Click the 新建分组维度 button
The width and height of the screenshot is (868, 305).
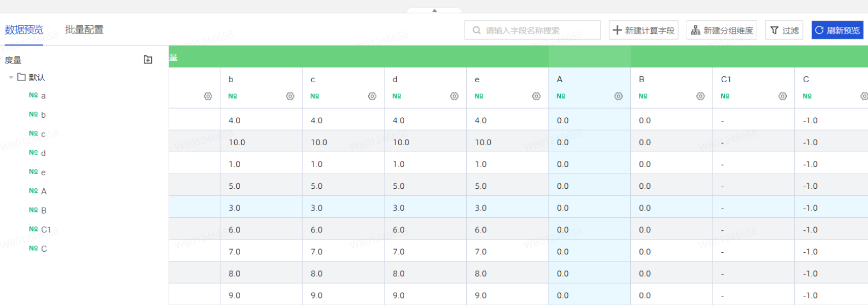click(722, 30)
